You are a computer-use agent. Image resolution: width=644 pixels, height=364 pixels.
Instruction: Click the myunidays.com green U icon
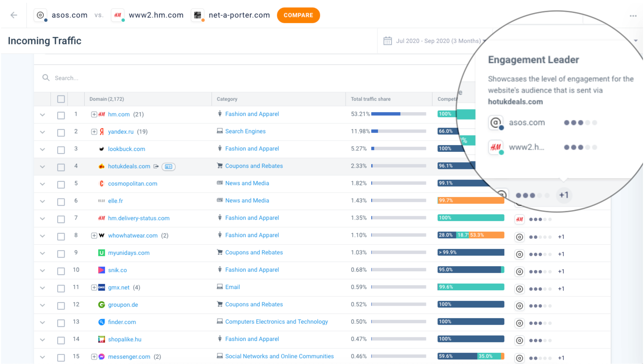tap(102, 253)
